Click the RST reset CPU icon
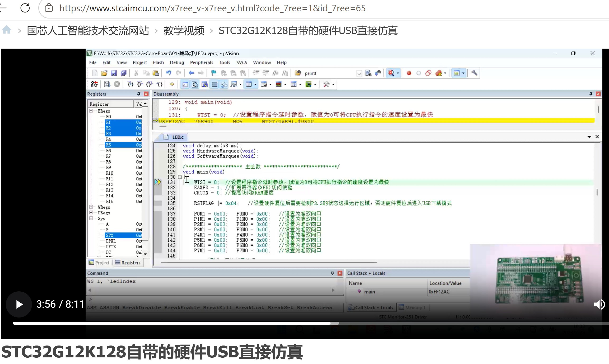 coord(94,84)
